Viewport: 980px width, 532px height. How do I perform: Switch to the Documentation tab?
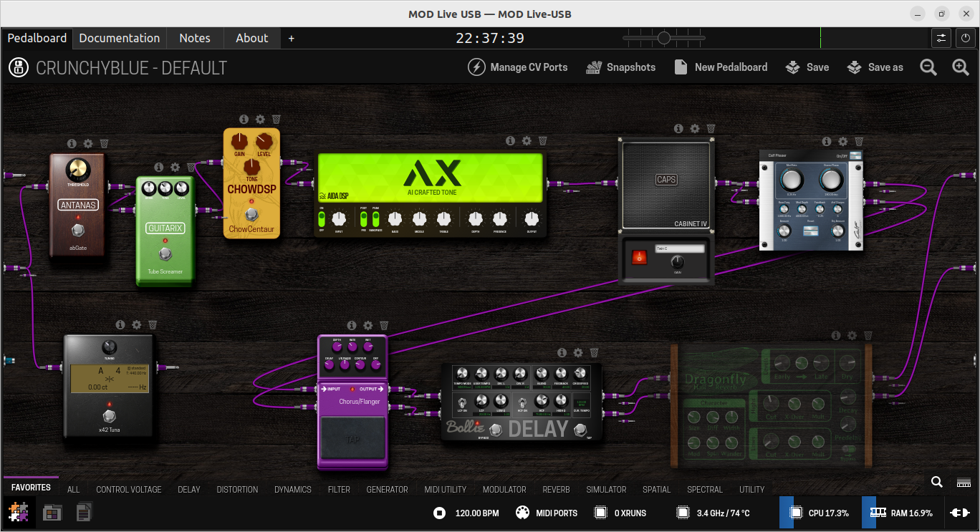tap(119, 38)
